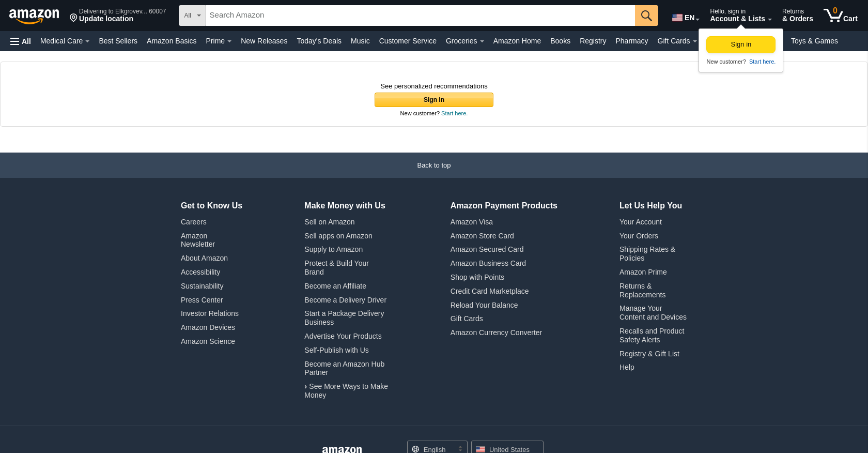This screenshot has width=868, height=453.
Task: Open New Releases in nav bar
Action: [264, 41]
